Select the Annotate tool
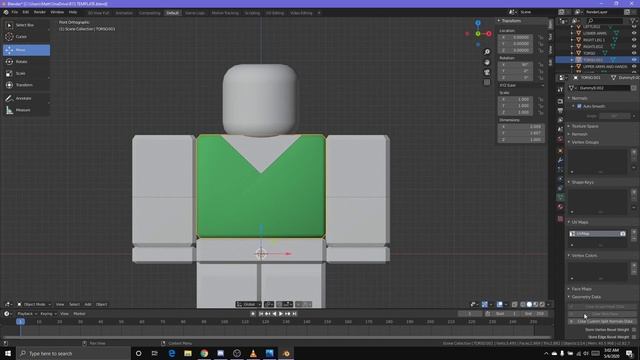 26,98
